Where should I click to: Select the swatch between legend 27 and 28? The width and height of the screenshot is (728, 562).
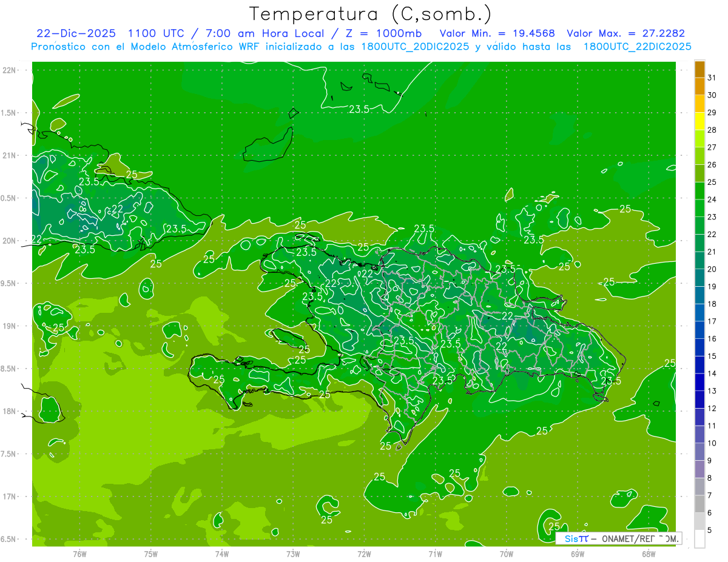tap(699, 138)
